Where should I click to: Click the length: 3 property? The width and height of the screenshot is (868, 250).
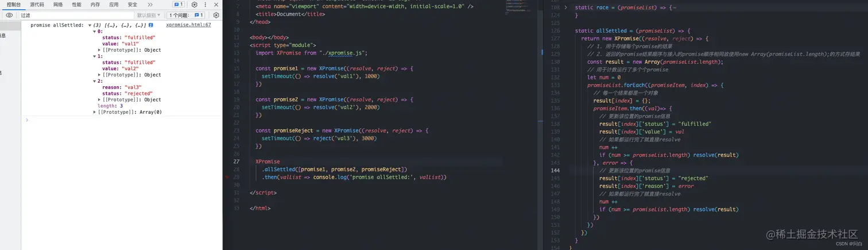coord(110,106)
